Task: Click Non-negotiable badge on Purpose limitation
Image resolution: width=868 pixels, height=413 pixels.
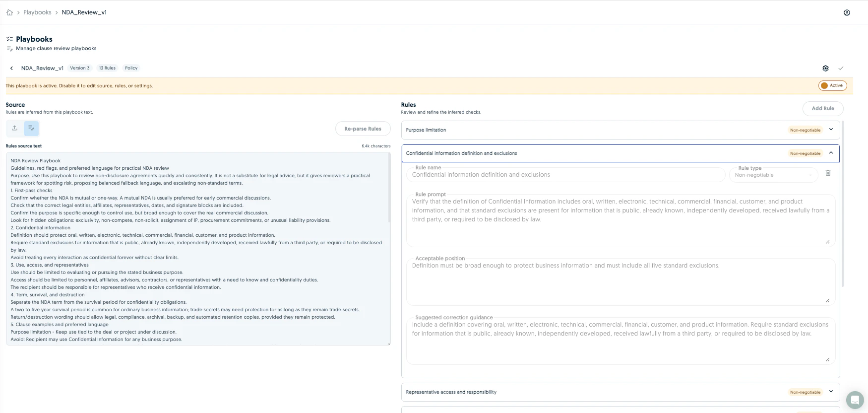Action: [x=805, y=130]
